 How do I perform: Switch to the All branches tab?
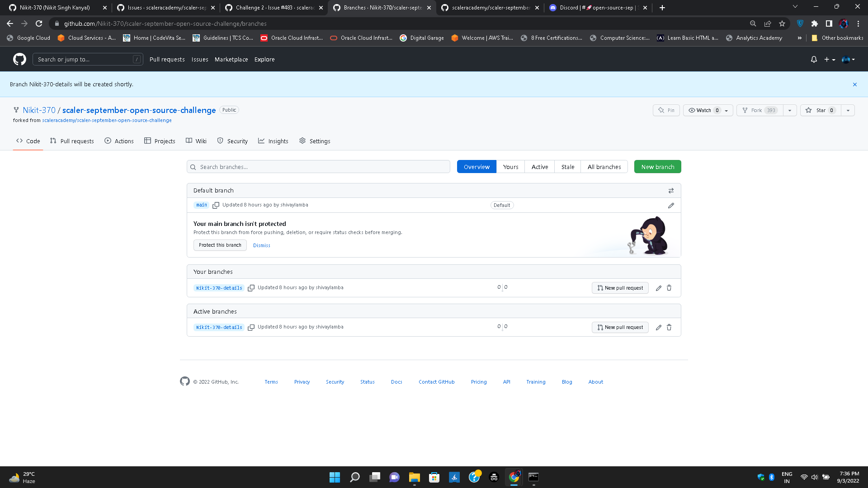(604, 166)
